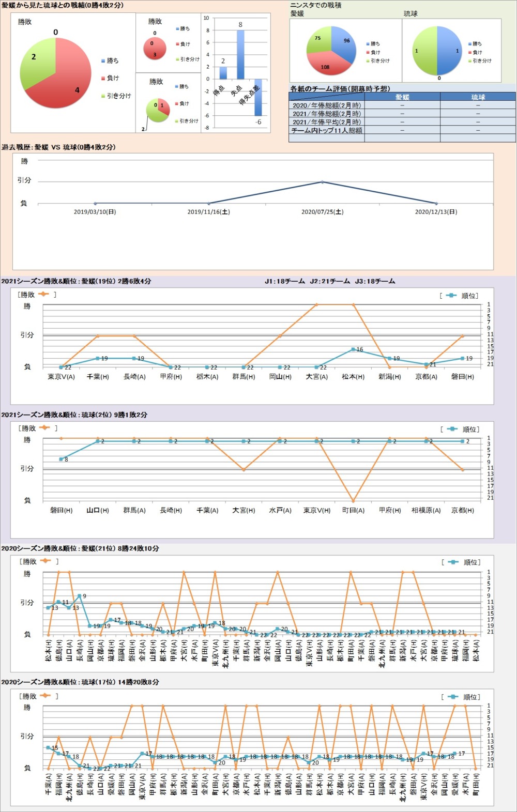
Task: Click the orange 勝敗 legend marker in the 2020 琉球 chart
Action: point(45,696)
